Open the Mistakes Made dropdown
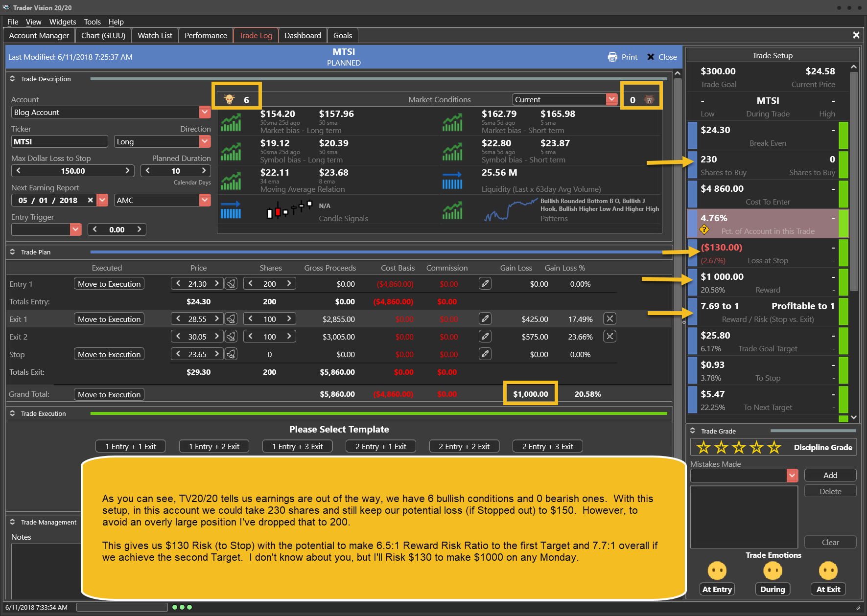Image resolution: width=867 pixels, height=616 pixels. pos(793,475)
